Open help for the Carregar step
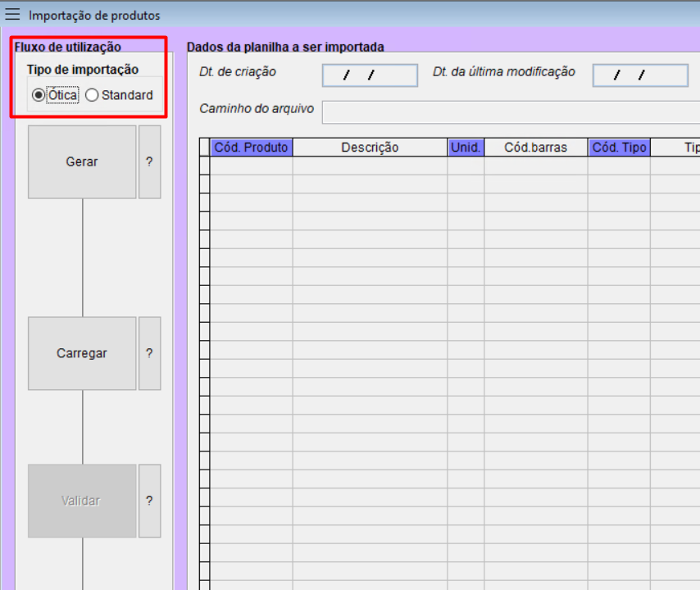Screen dimensions: 700x590 149,353
